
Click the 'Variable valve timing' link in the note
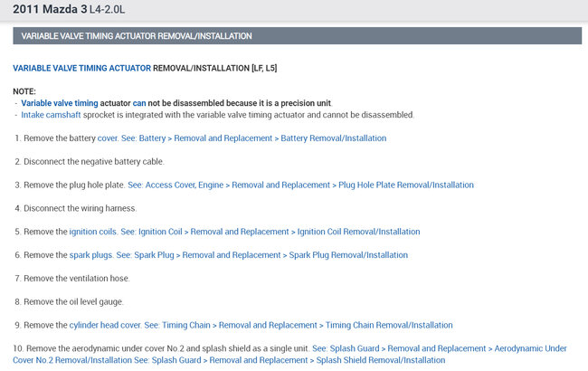(59, 103)
